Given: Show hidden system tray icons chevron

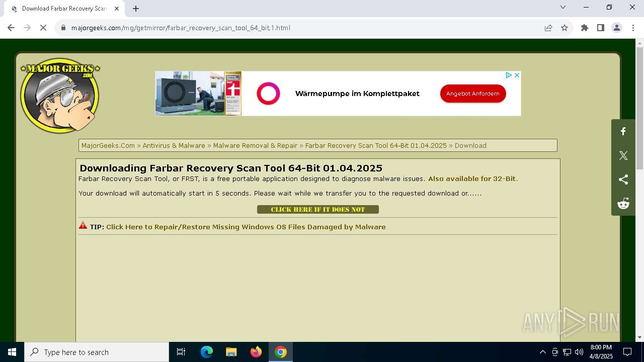Looking at the screenshot, I should point(542,352).
